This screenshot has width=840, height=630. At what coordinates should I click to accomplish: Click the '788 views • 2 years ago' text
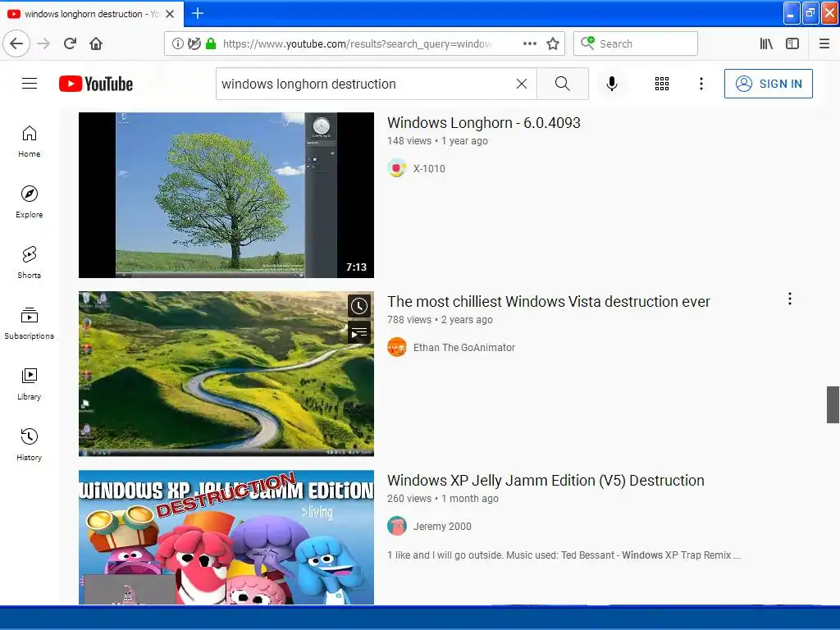tap(440, 320)
